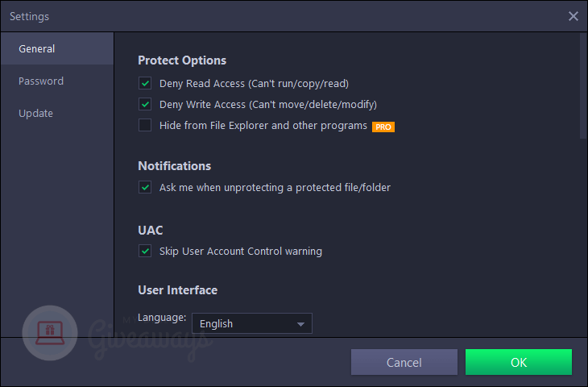The height and width of the screenshot is (387, 588).
Task: Click the orange PRO badge icon
Action: coord(383,127)
